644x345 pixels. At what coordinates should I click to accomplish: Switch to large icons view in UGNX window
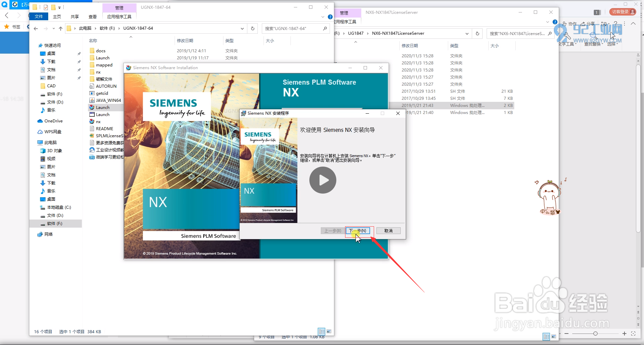click(329, 332)
